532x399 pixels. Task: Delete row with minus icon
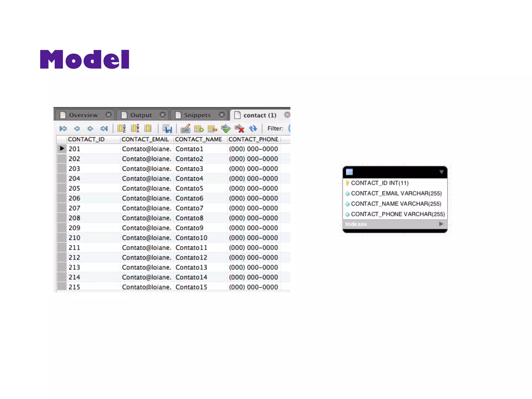[212, 129]
